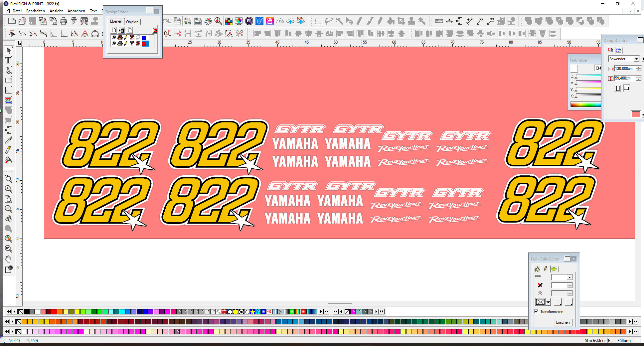Select the eyedropper tool in the toolbox
This screenshot has height=346, width=644.
click(x=8, y=140)
